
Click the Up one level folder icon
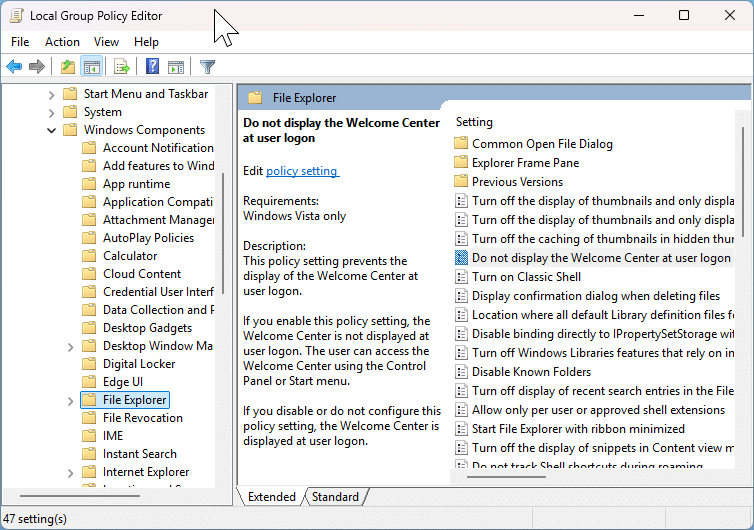click(67, 67)
